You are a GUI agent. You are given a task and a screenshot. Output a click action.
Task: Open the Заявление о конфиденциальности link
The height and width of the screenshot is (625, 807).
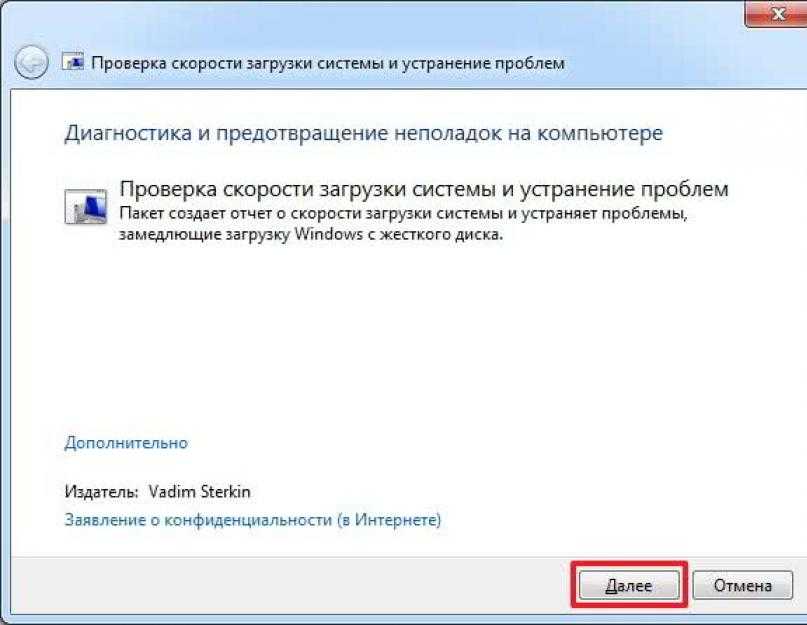click(253, 520)
